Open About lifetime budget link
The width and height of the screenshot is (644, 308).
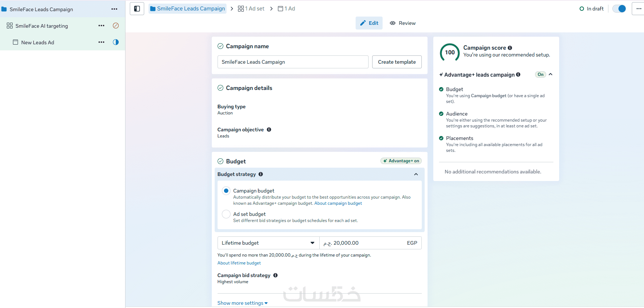tap(239, 263)
